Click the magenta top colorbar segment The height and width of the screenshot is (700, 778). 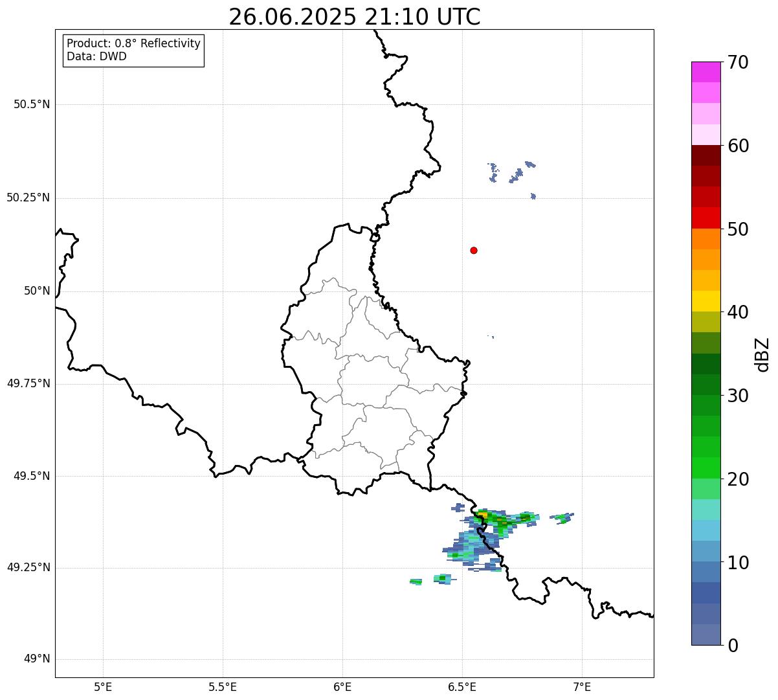706,72
